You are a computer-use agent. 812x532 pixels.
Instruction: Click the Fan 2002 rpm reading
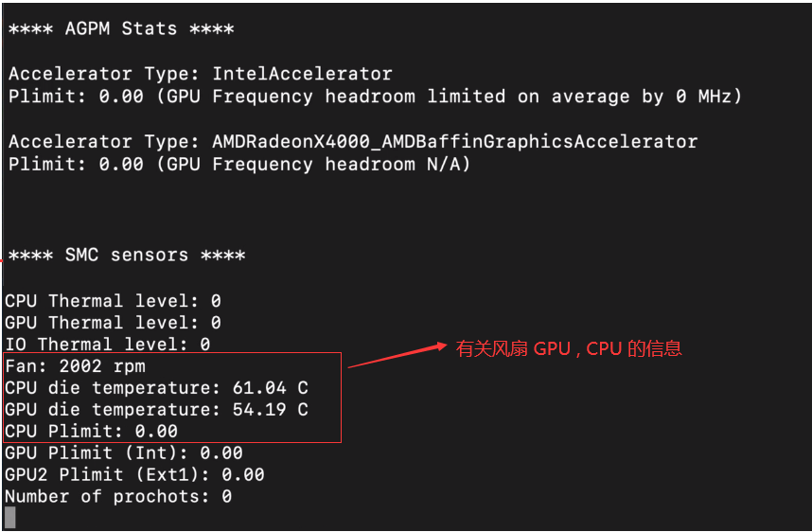[76, 365]
